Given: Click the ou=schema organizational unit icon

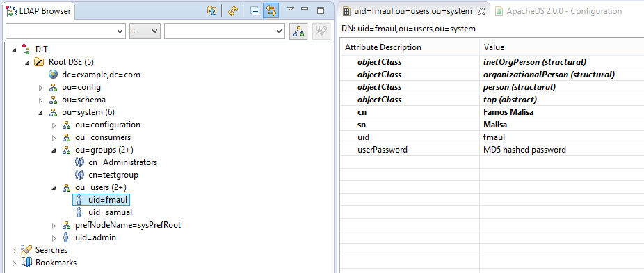Looking at the screenshot, I should click(53, 100).
